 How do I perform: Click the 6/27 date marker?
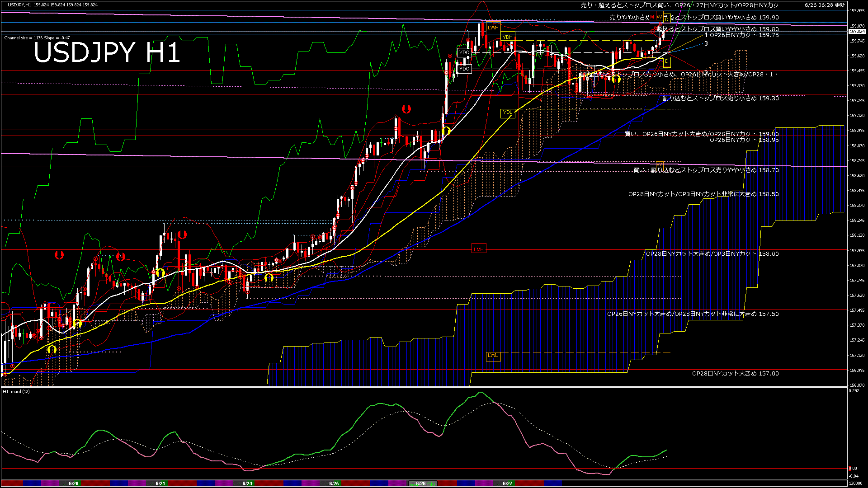508,483
